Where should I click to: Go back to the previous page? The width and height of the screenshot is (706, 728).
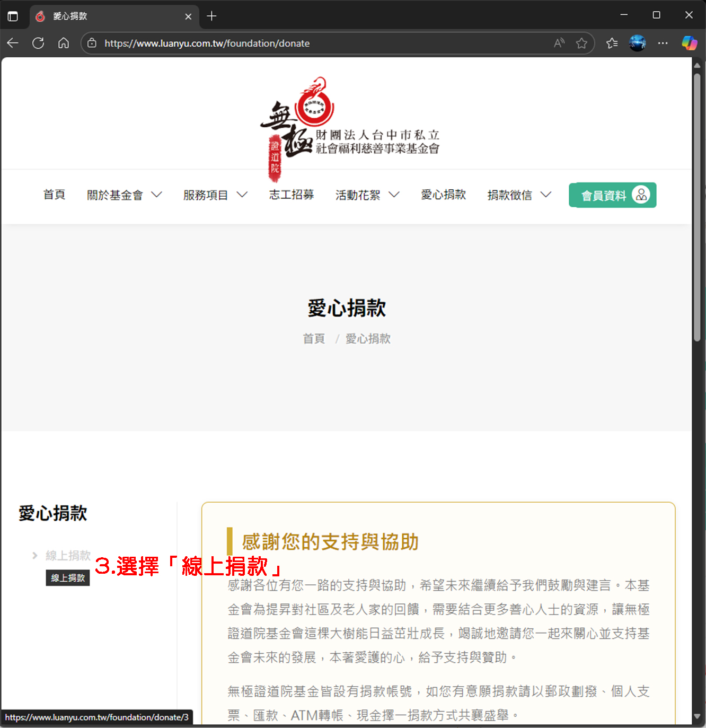click(13, 43)
